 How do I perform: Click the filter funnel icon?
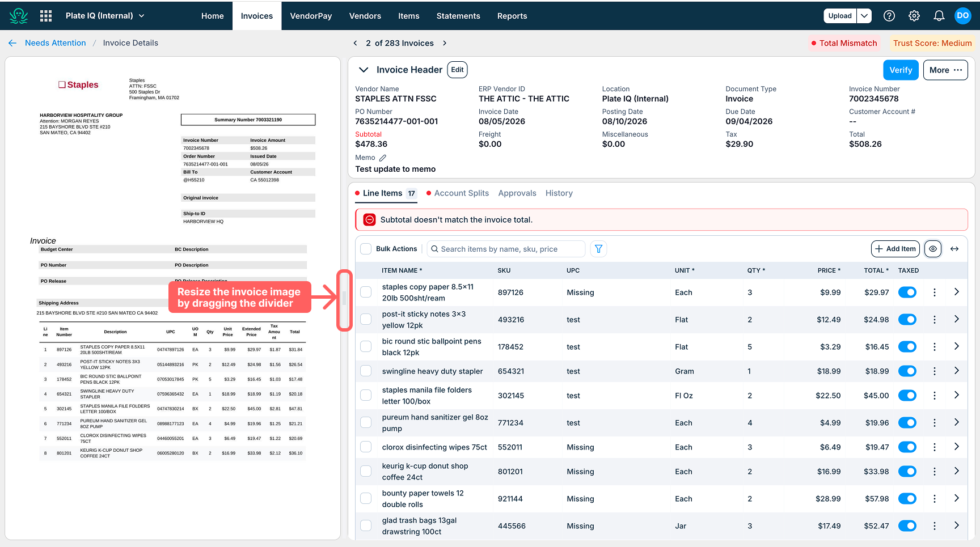(x=598, y=249)
